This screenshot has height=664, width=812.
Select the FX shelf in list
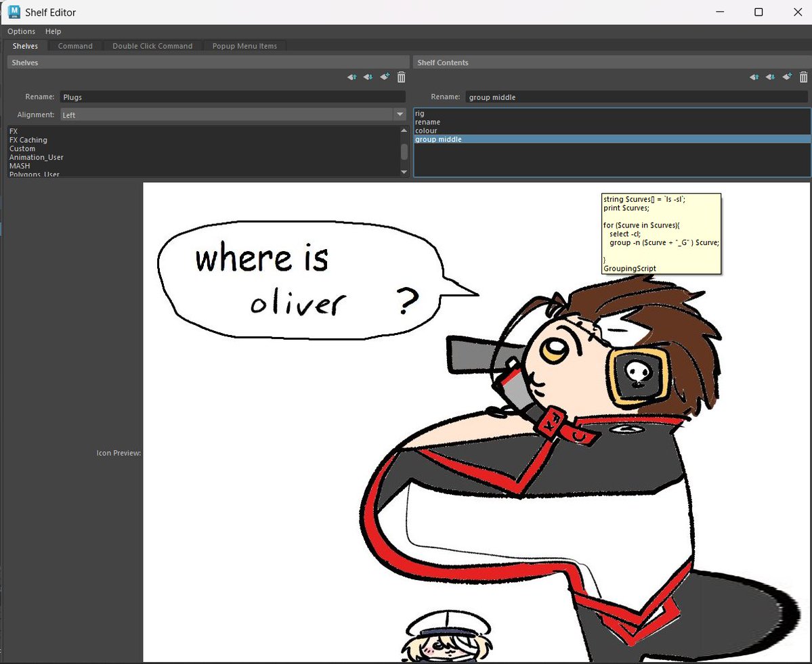[x=204, y=131]
